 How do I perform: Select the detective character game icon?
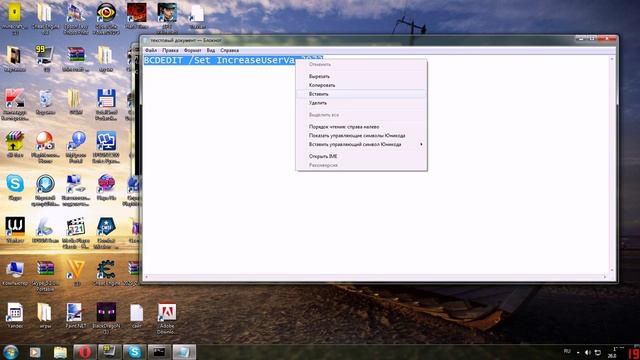(167, 18)
